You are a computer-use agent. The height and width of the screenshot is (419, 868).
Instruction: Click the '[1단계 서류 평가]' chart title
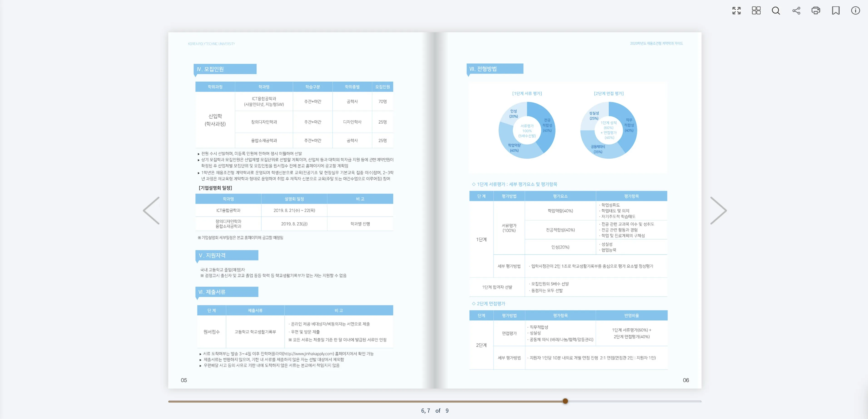[x=527, y=93]
